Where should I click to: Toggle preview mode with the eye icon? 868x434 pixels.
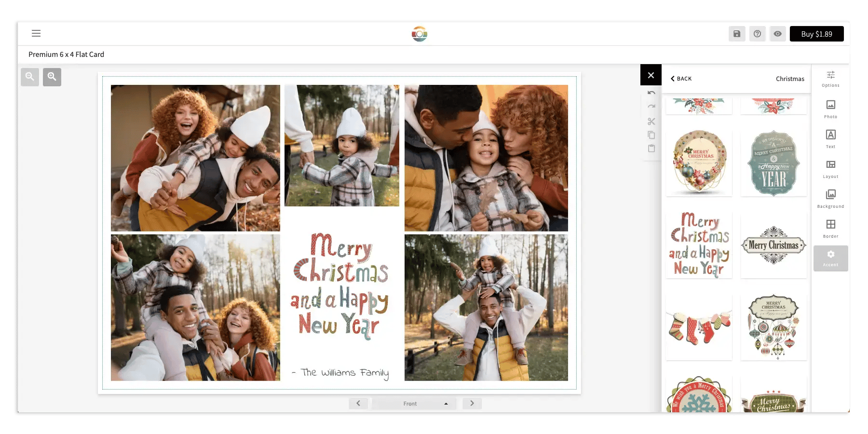click(x=777, y=34)
